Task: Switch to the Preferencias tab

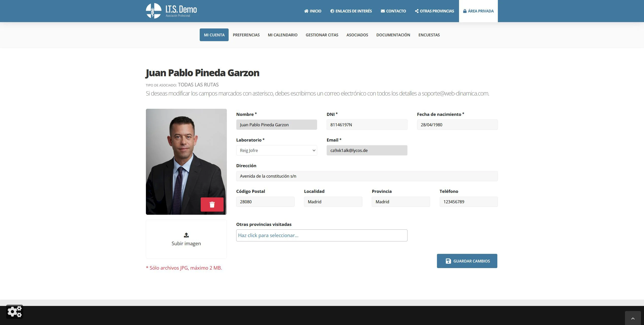Action: click(246, 35)
